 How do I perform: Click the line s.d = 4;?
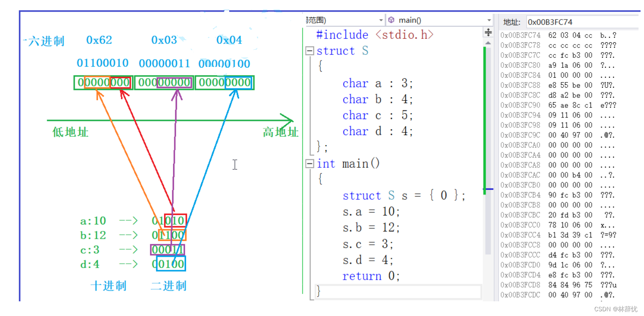[368, 260]
